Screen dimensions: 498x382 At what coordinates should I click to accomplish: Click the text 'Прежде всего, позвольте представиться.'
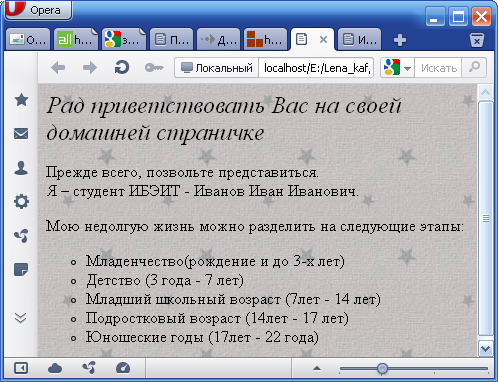tap(182, 173)
